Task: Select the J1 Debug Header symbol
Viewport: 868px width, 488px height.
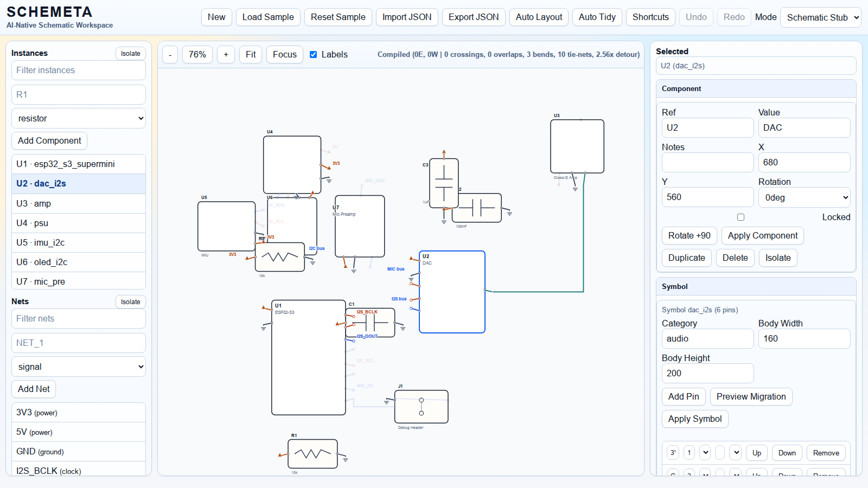Action: 422,407
